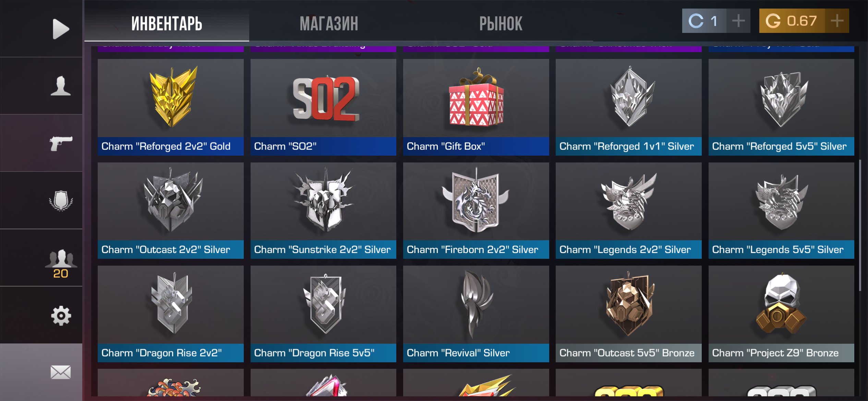868x401 pixels.
Task: Open the friends group icon showing 20
Action: point(61,263)
